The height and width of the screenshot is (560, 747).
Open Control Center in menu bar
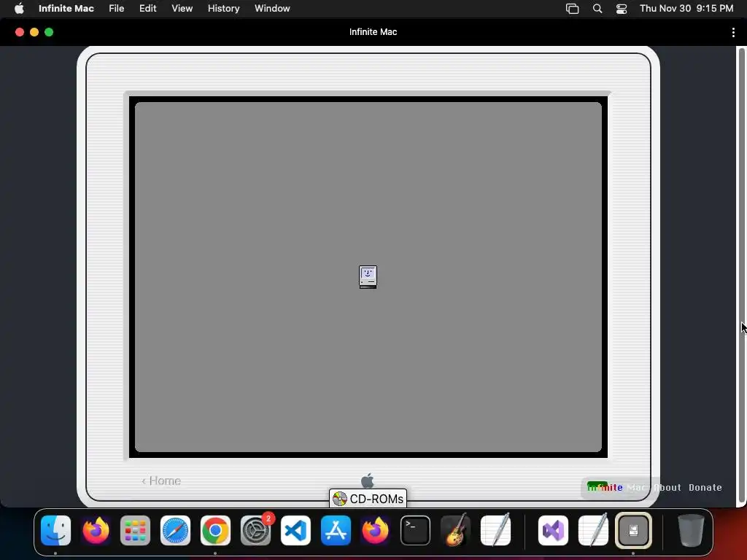622,9
